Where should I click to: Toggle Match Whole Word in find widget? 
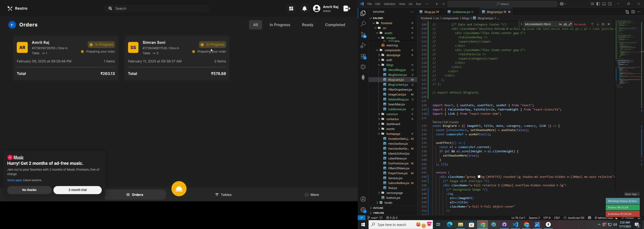click(x=565, y=24)
